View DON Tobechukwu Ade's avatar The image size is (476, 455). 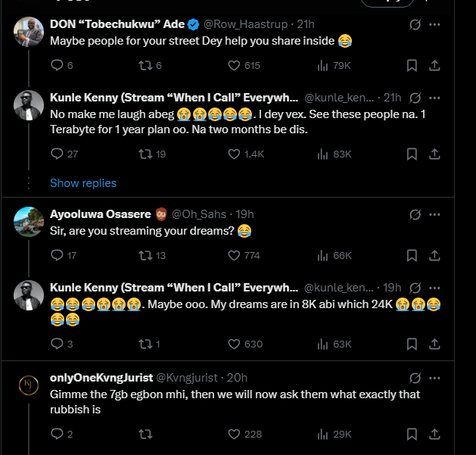pos(29,31)
